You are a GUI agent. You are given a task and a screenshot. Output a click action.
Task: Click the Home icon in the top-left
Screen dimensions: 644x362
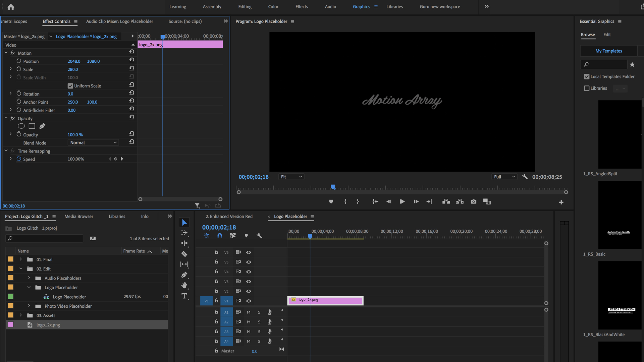(x=10, y=7)
